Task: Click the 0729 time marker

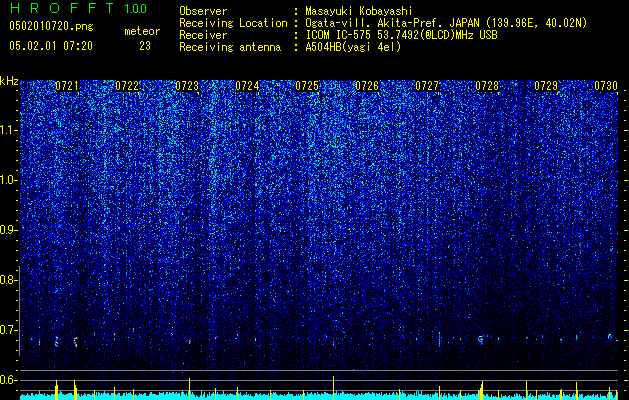Action: pyautogui.click(x=546, y=86)
